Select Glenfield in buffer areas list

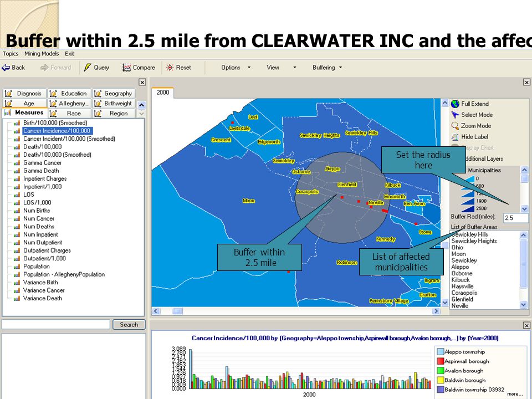pyautogui.click(x=462, y=299)
